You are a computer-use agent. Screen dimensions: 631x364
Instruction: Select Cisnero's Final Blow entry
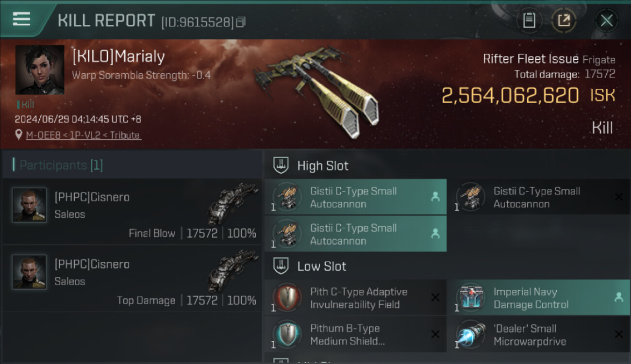point(132,212)
